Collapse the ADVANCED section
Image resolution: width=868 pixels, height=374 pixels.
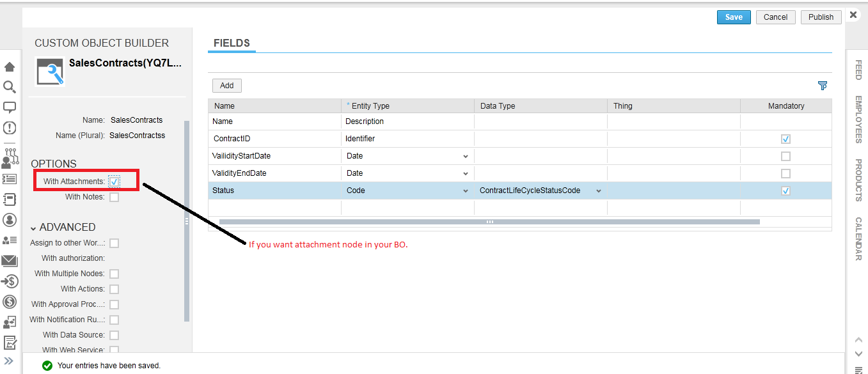[x=33, y=228]
